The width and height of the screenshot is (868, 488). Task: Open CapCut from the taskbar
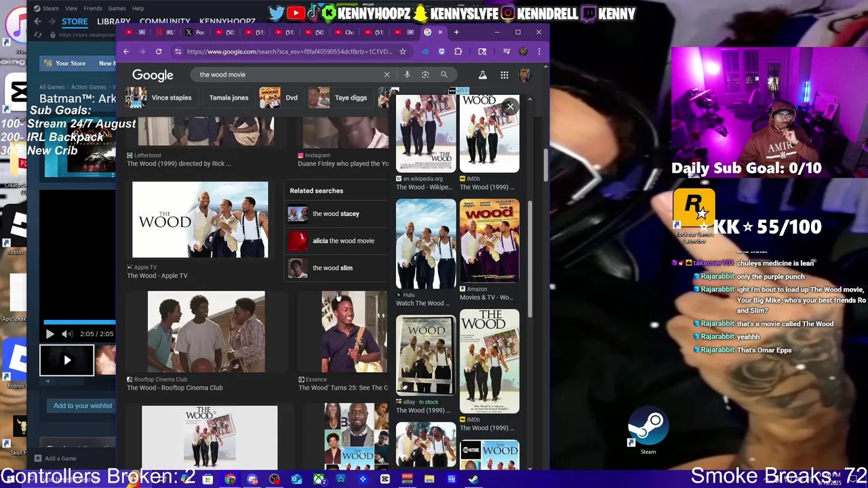(385, 479)
